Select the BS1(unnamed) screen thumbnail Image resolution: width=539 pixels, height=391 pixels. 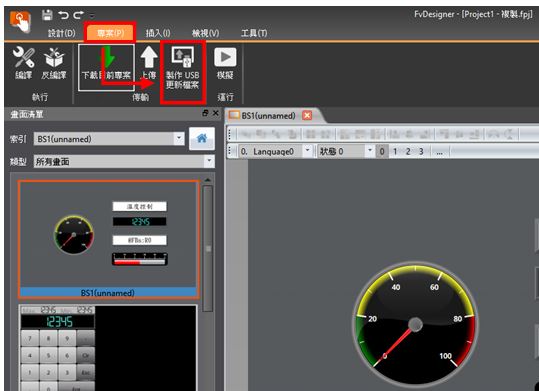pos(108,239)
